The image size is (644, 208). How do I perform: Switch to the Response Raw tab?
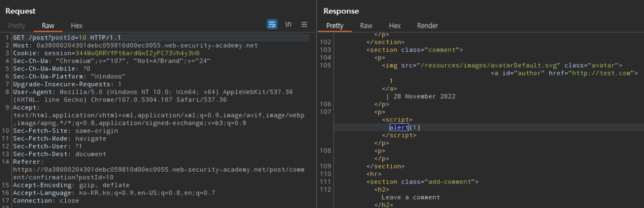(x=366, y=26)
